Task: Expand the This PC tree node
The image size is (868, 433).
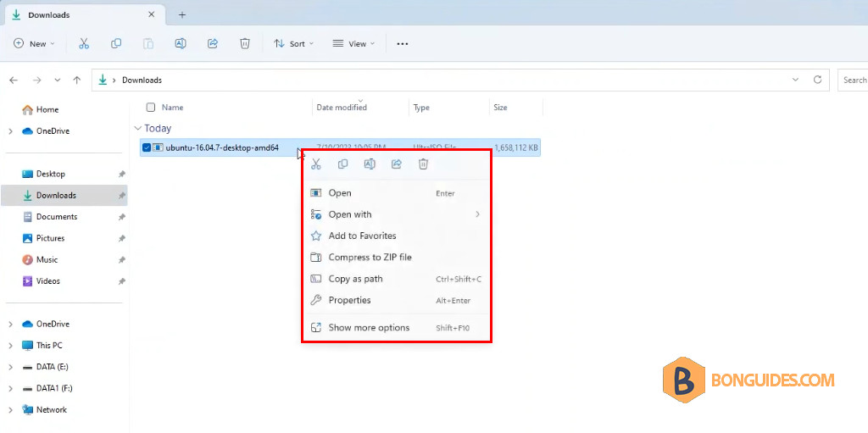Action: pos(10,346)
